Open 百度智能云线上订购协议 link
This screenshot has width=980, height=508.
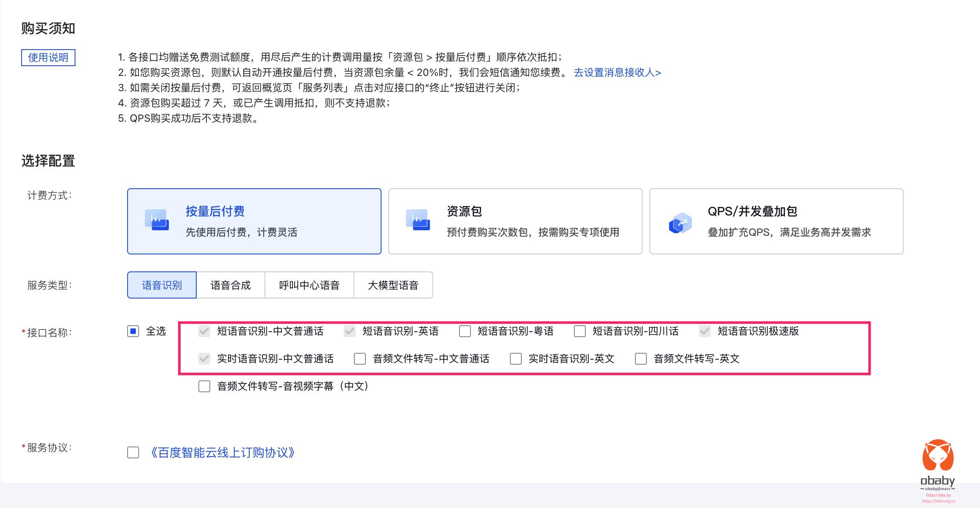point(223,452)
